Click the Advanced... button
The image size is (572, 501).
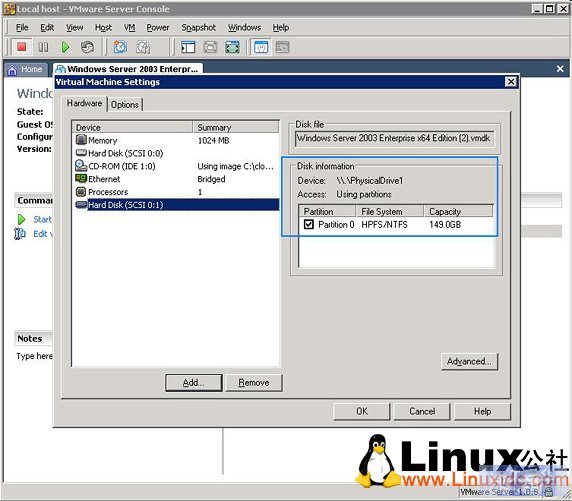click(x=469, y=361)
